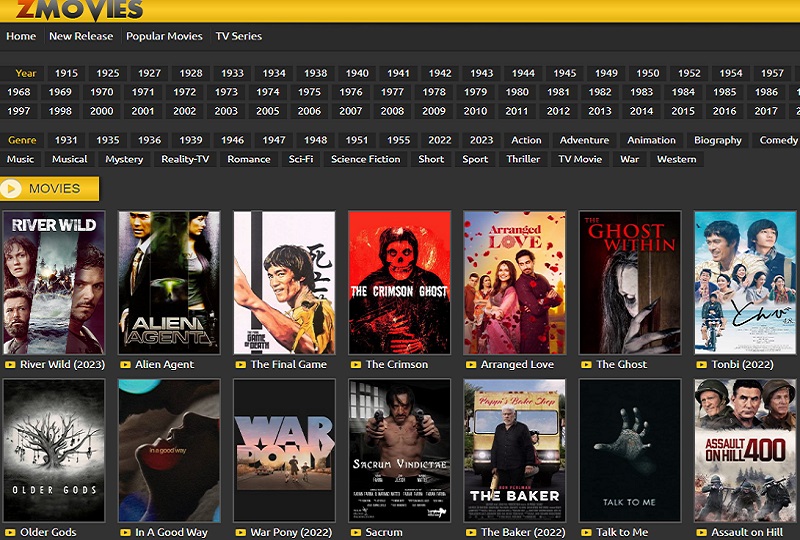Open the Arranged Love poster
800x540 pixels.
click(515, 283)
